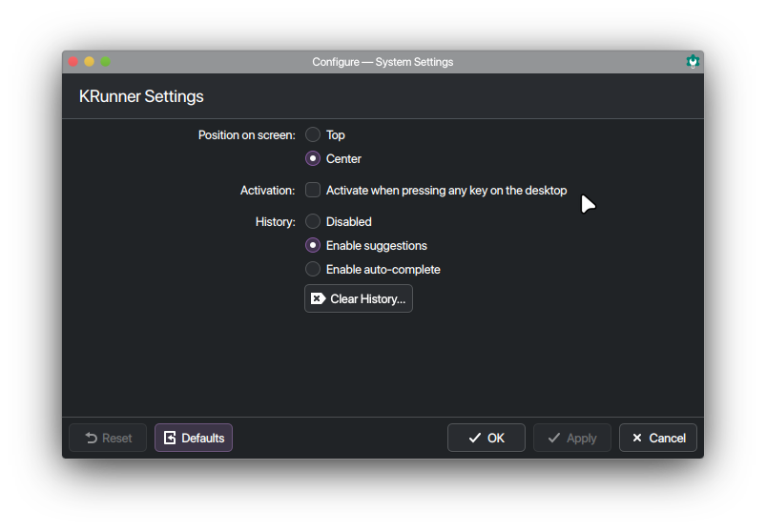
Task: Click the Position on screen label
Action: point(246,135)
